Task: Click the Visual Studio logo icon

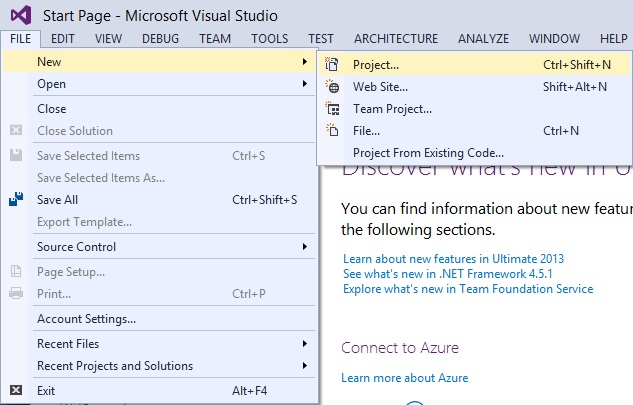Action: click(19, 15)
